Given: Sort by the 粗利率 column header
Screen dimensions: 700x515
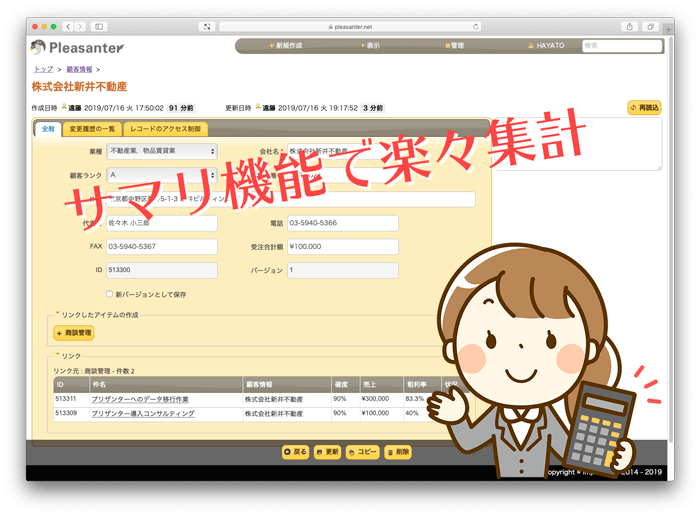Looking at the screenshot, I should [422, 384].
